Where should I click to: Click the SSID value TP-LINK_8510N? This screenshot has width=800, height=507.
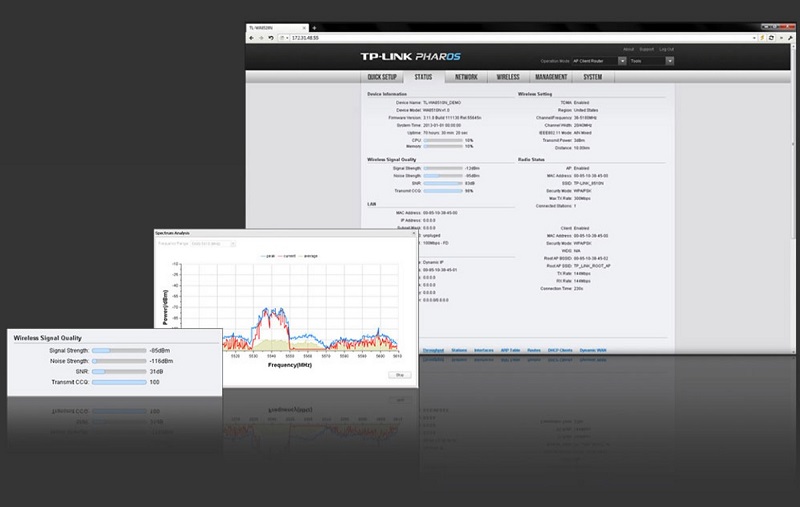[x=588, y=183]
